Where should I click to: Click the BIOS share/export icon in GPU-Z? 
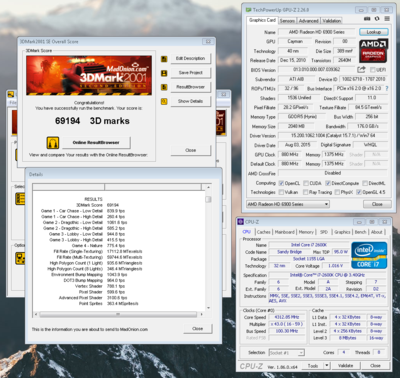tap(361, 70)
